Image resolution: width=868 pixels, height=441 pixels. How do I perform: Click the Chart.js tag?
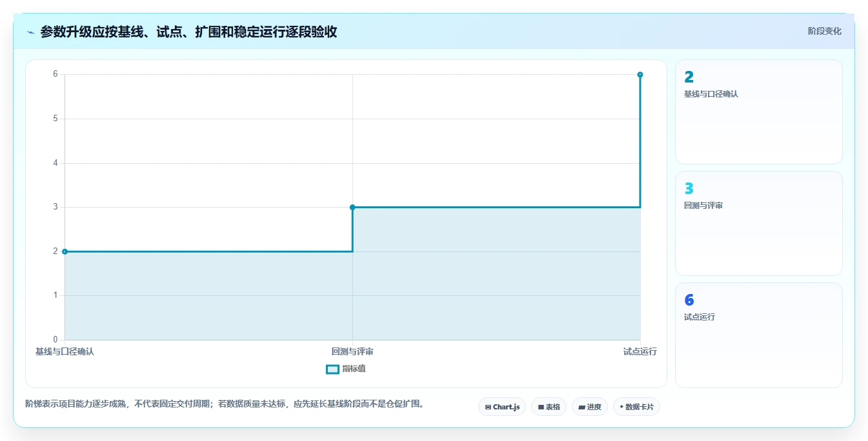(x=502, y=407)
